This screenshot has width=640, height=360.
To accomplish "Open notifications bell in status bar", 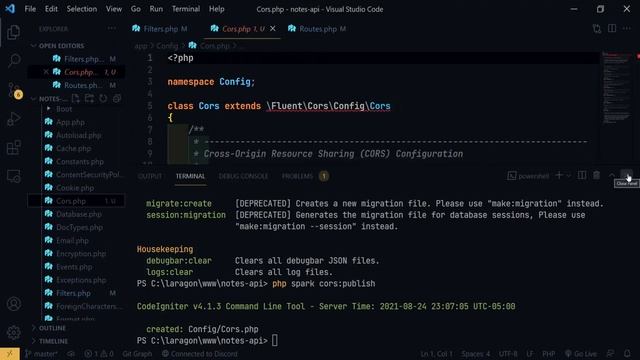I will [x=627, y=353].
